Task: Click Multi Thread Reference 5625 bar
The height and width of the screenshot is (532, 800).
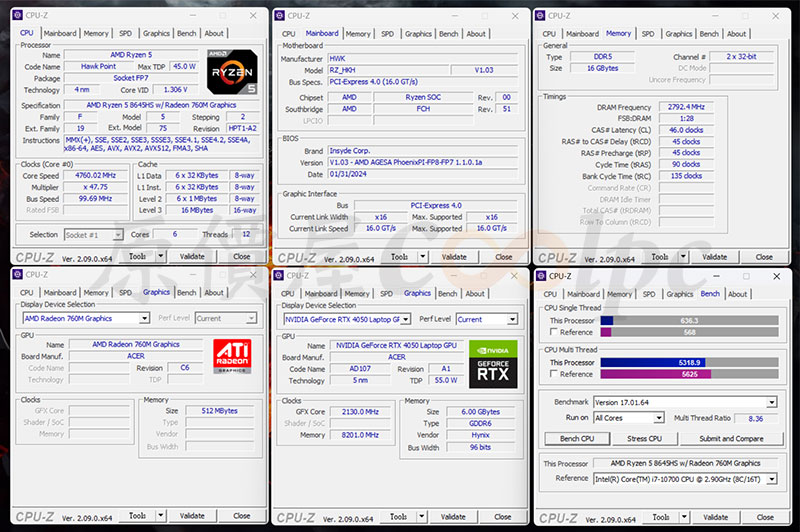Action: click(x=689, y=374)
